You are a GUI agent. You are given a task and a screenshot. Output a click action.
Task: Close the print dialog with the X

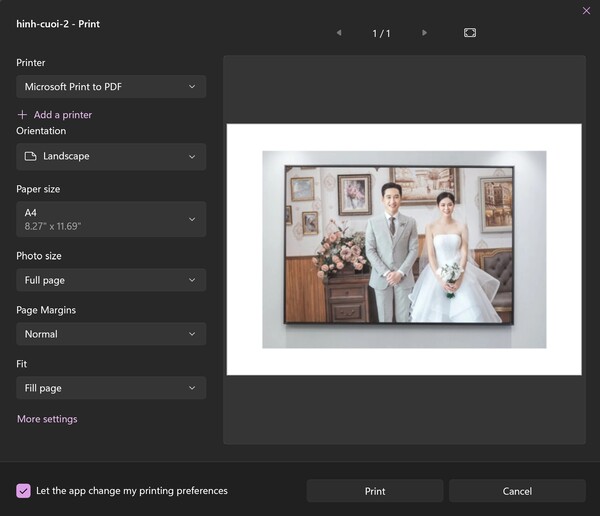point(586,11)
